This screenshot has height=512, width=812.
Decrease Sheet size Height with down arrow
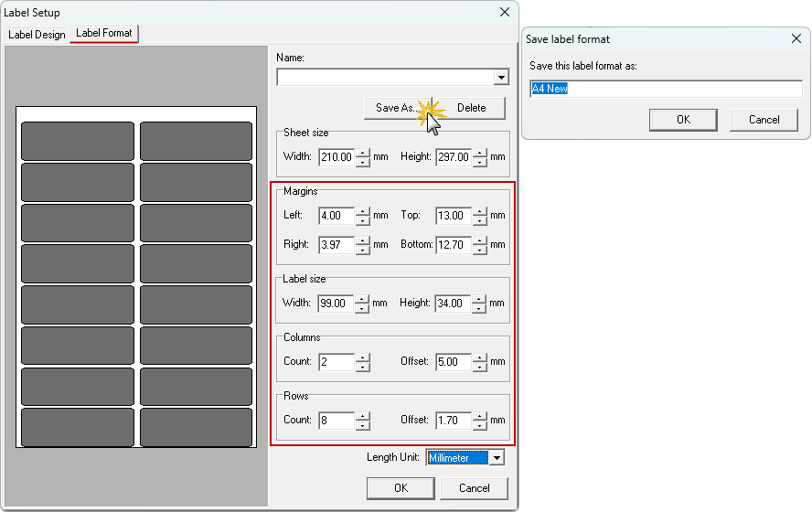coord(480,162)
